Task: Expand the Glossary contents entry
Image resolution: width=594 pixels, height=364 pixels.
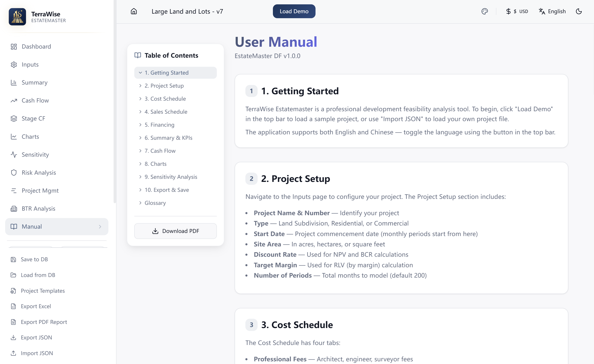Action: tap(155, 203)
